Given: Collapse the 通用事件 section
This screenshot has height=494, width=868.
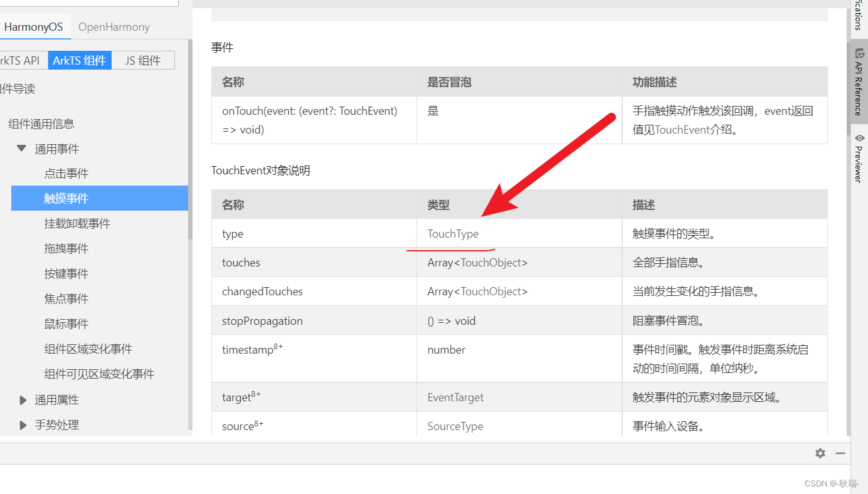Looking at the screenshot, I should point(21,148).
